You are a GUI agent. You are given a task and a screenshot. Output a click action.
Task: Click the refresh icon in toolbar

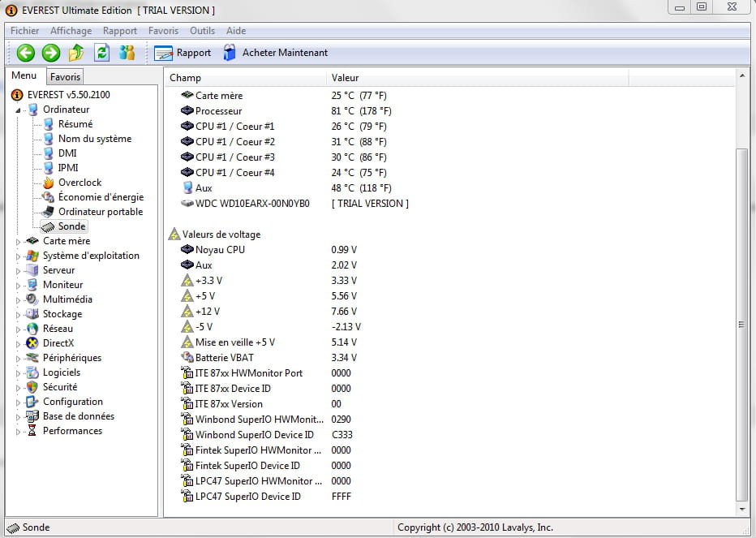point(101,53)
